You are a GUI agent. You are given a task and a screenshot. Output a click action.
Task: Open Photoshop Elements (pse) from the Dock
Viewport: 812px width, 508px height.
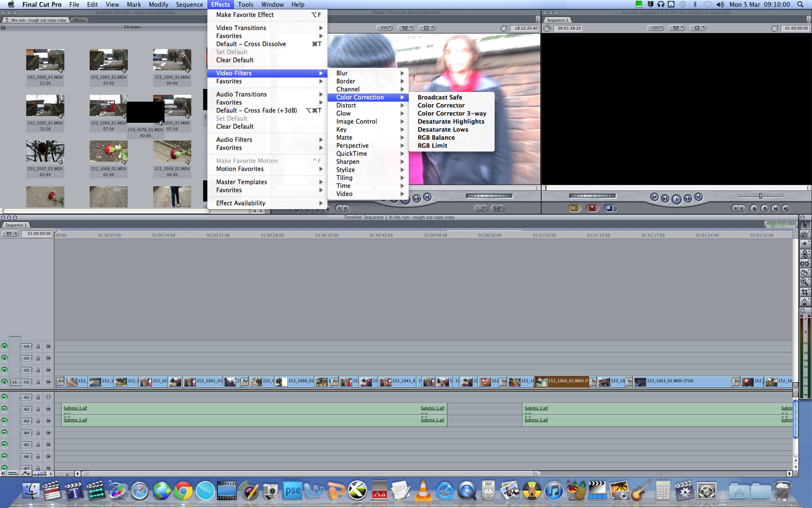coord(292,491)
